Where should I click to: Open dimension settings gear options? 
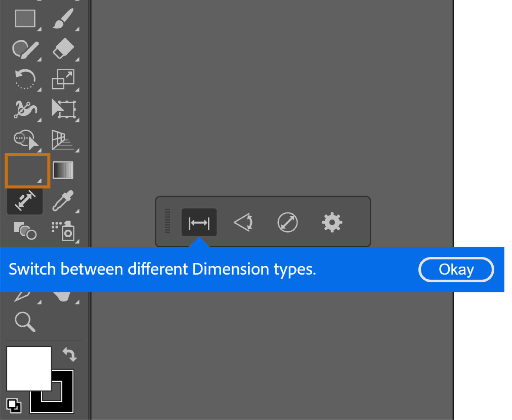[x=332, y=223]
